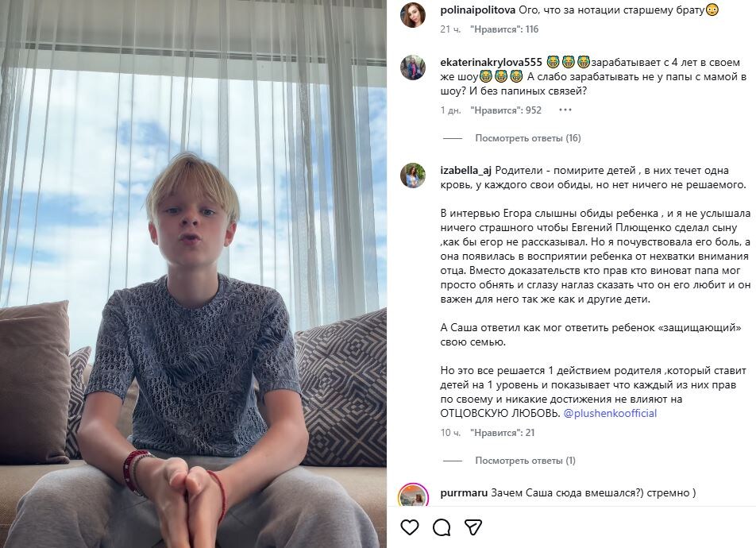Open izabella_aj's profile avatar
This screenshot has height=548, width=756.
point(413,176)
